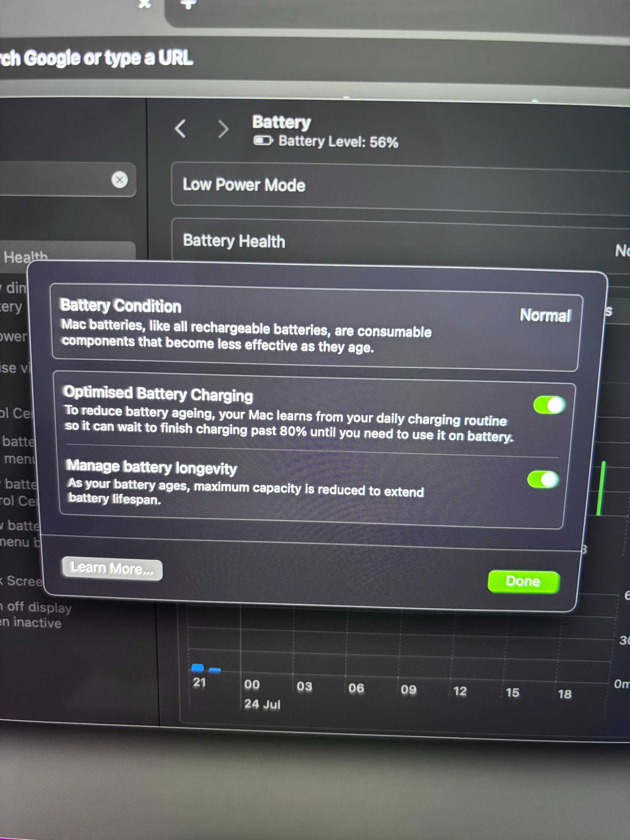Image resolution: width=630 pixels, height=840 pixels.
Task: Click the Battery Level: 56% text
Action: click(x=338, y=142)
